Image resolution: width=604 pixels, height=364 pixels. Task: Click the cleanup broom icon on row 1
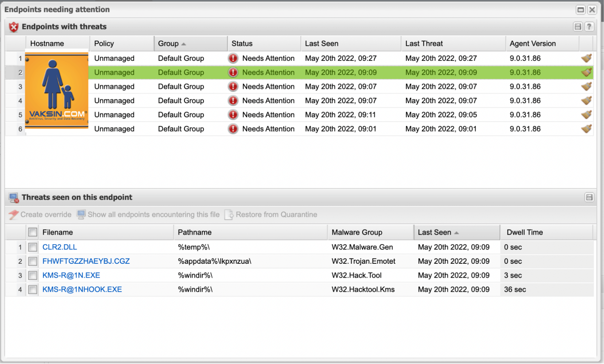click(586, 58)
